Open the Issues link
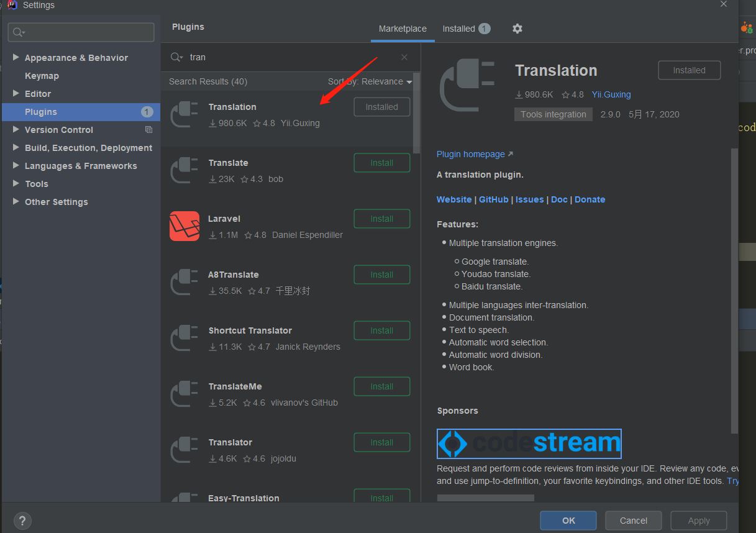 coord(530,199)
